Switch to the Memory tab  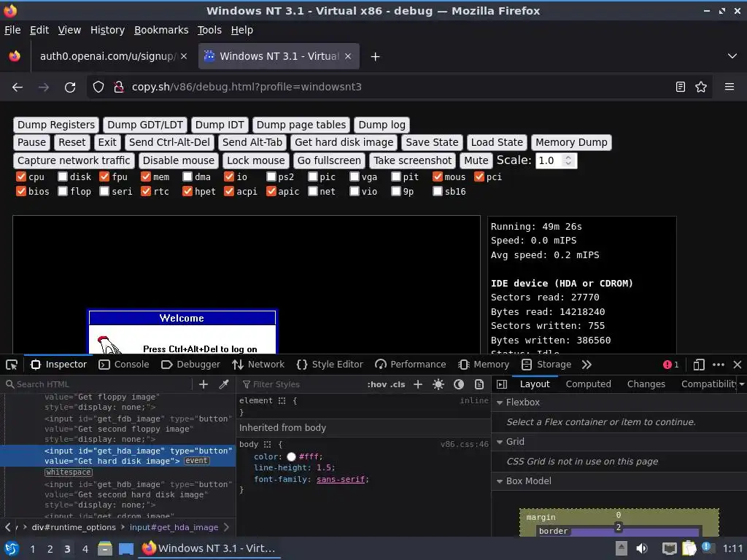[484, 365]
